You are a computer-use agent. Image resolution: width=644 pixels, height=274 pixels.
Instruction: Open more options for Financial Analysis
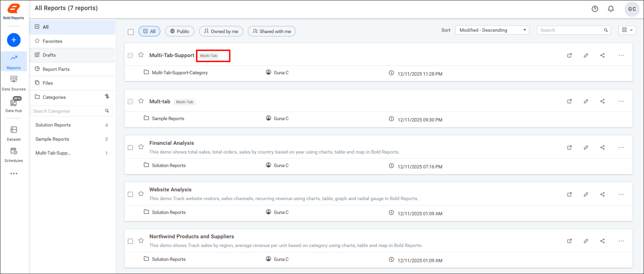(x=621, y=148)
